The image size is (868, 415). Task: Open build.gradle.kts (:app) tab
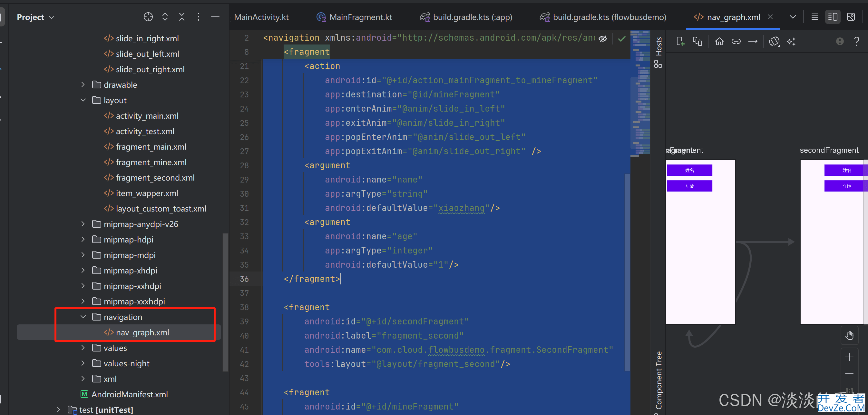click(x=466, y=17)
